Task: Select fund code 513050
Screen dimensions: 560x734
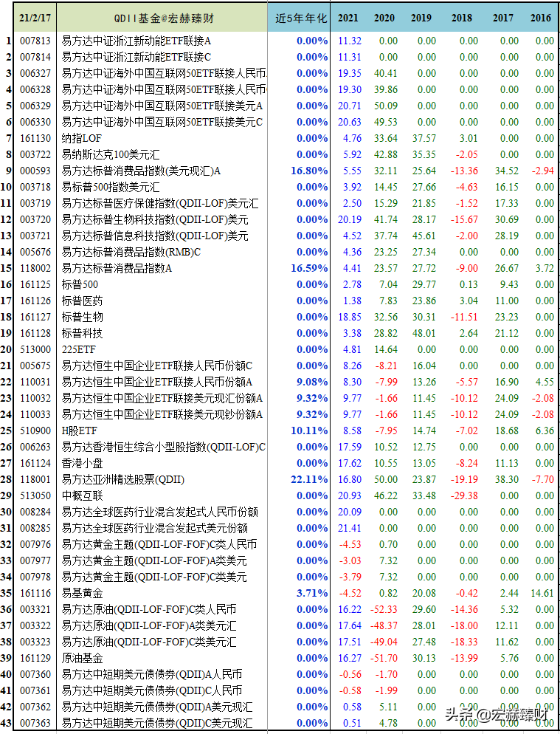Action: (x=35, y=495)
